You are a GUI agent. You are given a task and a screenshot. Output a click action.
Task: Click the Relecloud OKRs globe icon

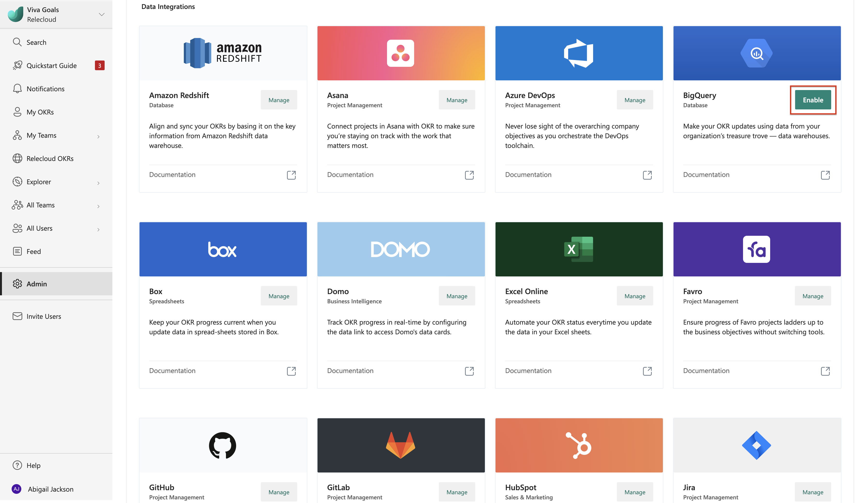[17, 158]
